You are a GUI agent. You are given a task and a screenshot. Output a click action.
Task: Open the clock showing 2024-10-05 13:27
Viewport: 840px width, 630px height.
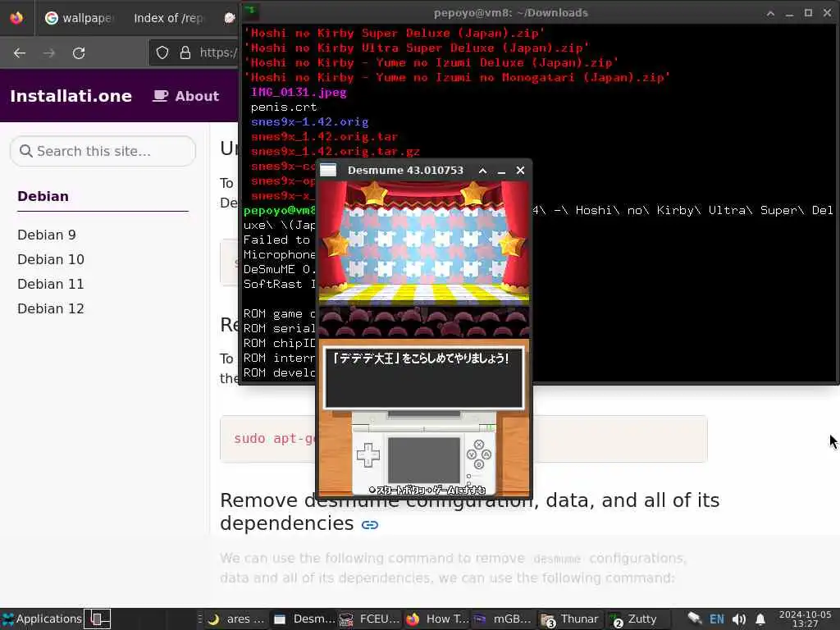pyautogui.click(x=806, y=619)
